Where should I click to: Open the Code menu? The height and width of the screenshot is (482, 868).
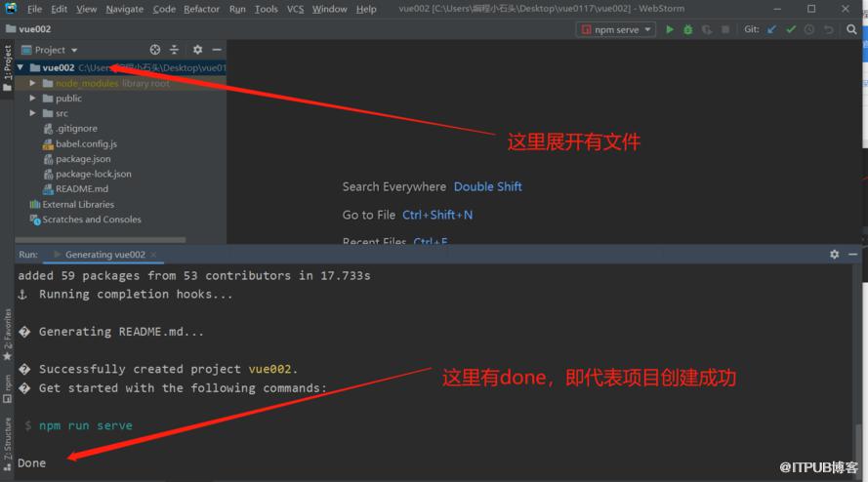click(x=164, y=9)
